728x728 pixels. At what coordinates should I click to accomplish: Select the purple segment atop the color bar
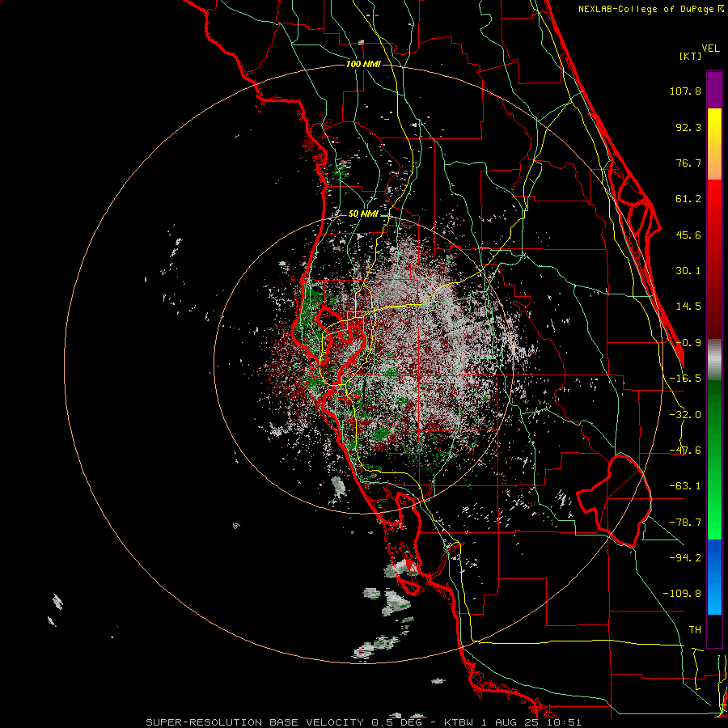(714, 90)
